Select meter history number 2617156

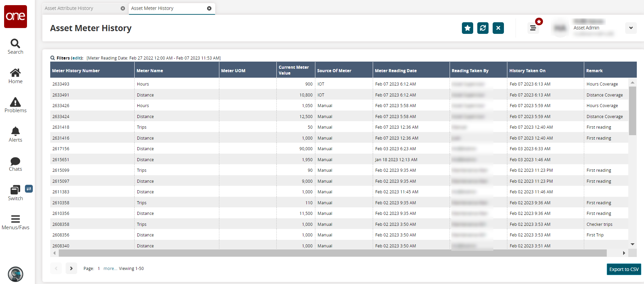point(61,149)
